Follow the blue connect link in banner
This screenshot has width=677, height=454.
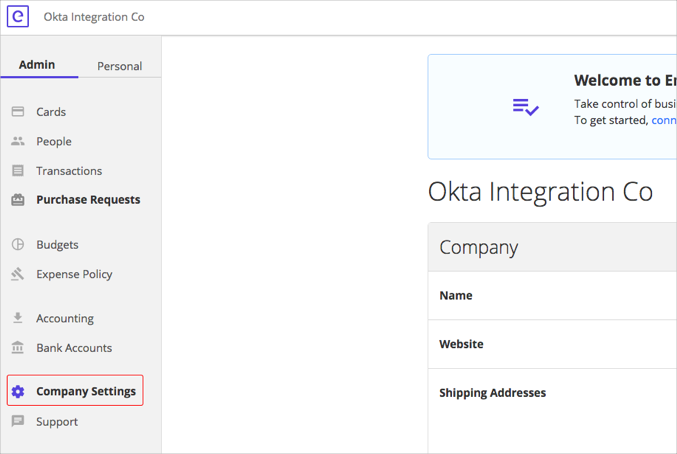click(x=663, y=120)
